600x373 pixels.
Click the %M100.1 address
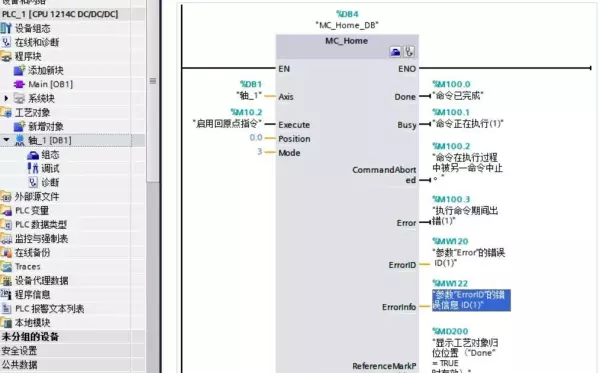[451, 112]
